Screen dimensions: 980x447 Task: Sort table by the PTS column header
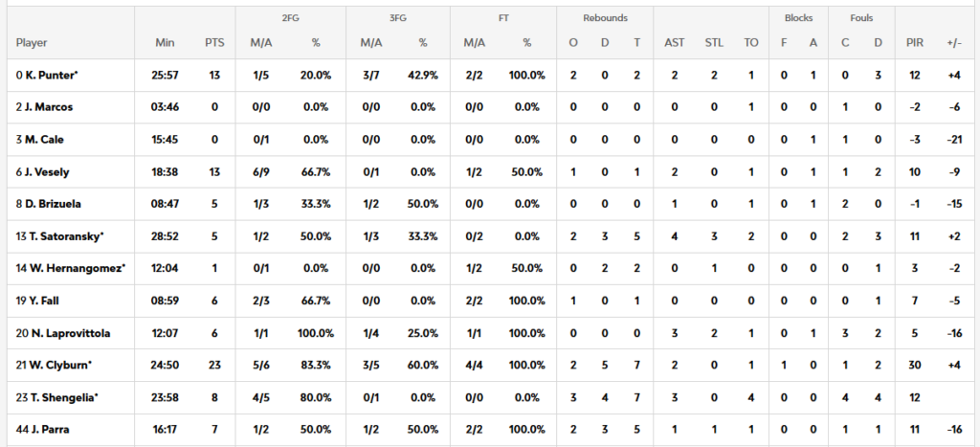[x=213, y=43]
